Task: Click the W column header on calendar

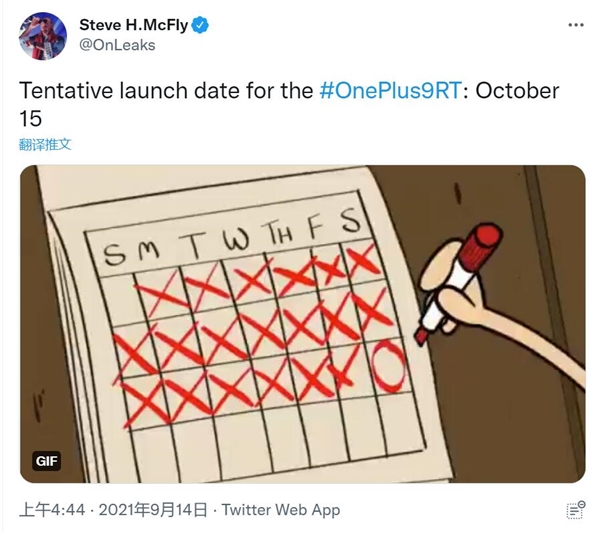Action: (x=236, y=241)
